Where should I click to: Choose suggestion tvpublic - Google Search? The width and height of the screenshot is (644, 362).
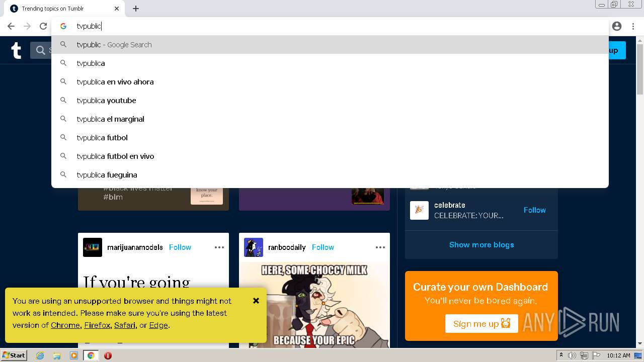coord(330,45)
